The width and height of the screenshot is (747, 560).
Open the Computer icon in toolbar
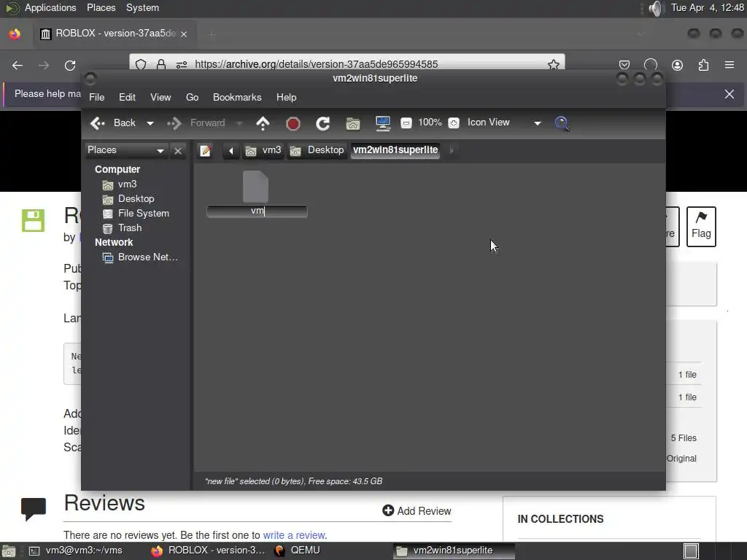[x=382, y=124]
